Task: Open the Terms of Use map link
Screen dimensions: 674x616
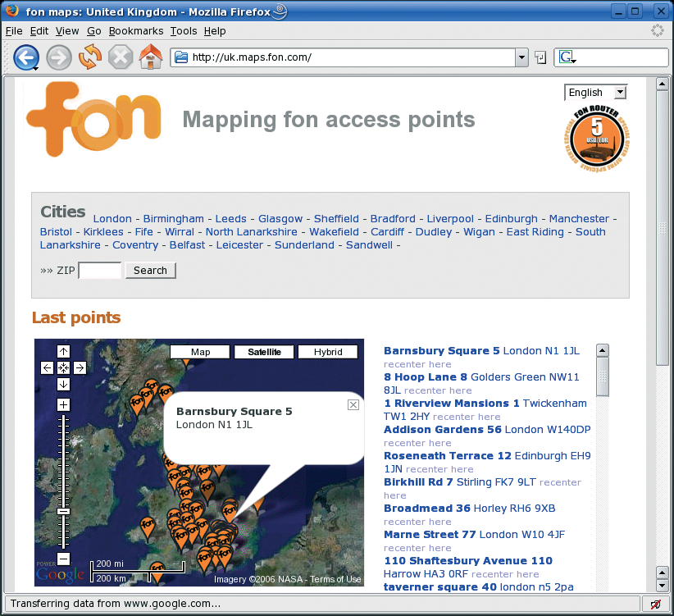Action: [335, 579]
